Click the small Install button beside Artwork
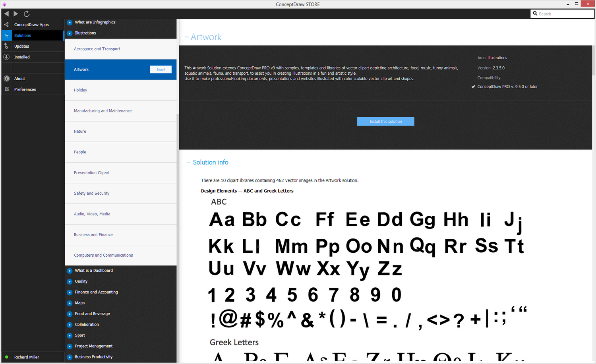The width and height of the screenshot is (596, 364). coord(161,70)
